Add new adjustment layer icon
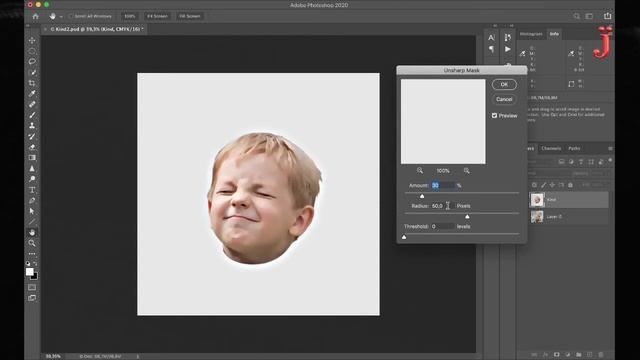This screenshot has height=360, width=640. pos(567,355)
